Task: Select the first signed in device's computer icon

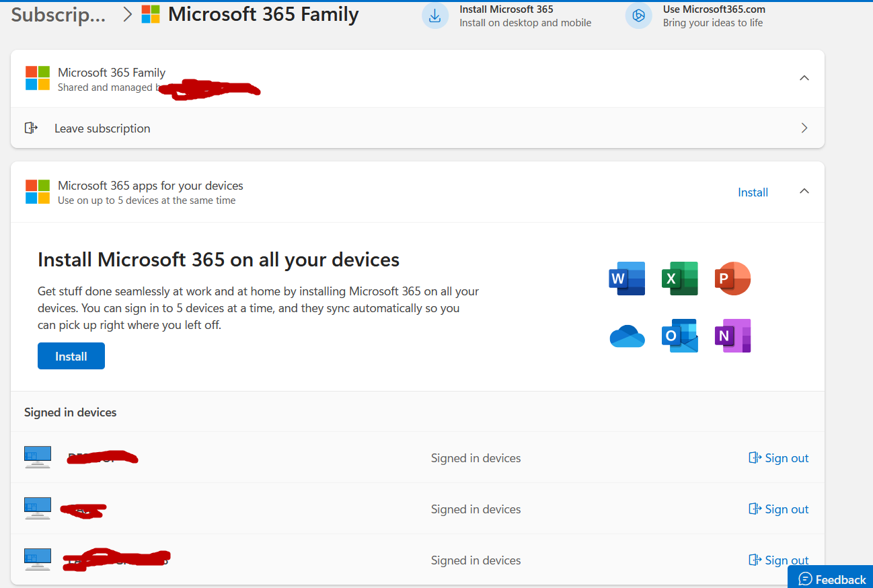Action: (38, 457)
